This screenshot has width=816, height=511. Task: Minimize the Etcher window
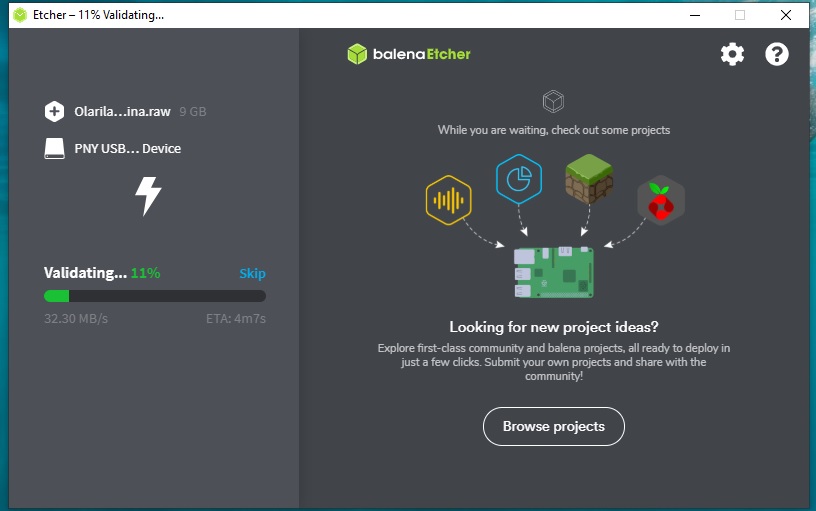coord(695,15)
